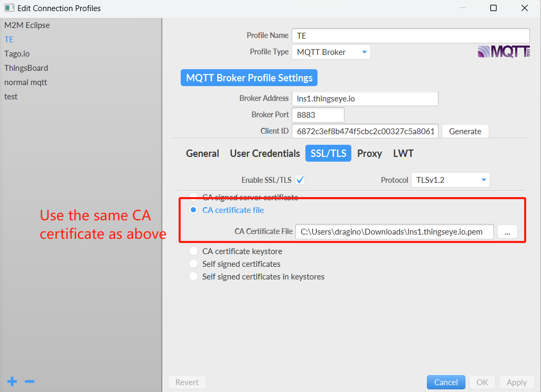The image size is (541, 392).
Task: Close the Edit Connection Profiles window
Action: coord(525,8)
